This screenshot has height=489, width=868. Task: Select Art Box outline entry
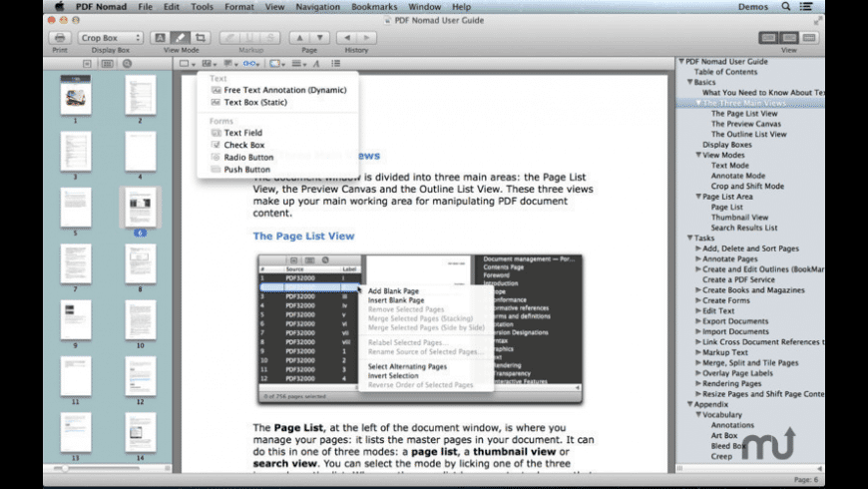click(x=723, y=435)
